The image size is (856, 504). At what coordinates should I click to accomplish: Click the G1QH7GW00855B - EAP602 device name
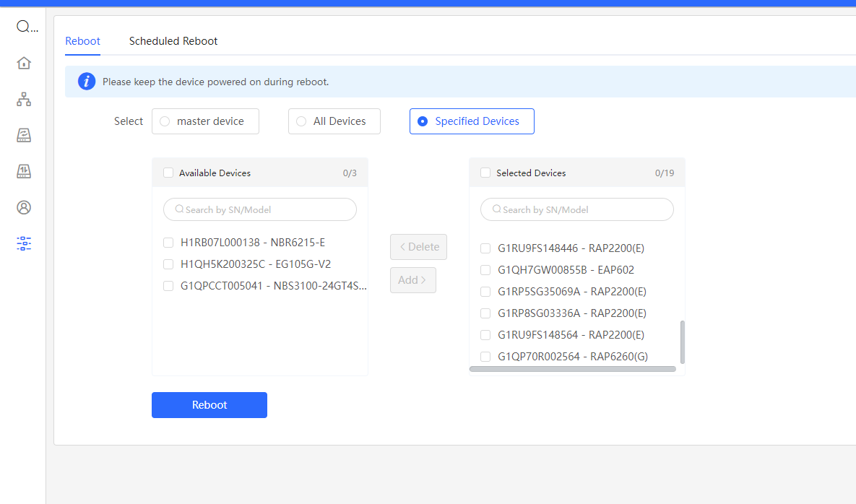click(566, 270)
